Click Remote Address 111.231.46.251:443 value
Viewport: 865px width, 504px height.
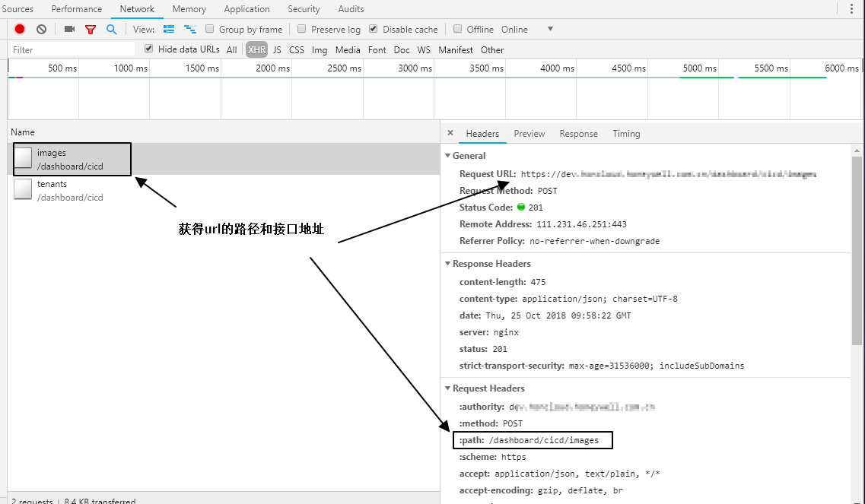click(x=581, y=224)
